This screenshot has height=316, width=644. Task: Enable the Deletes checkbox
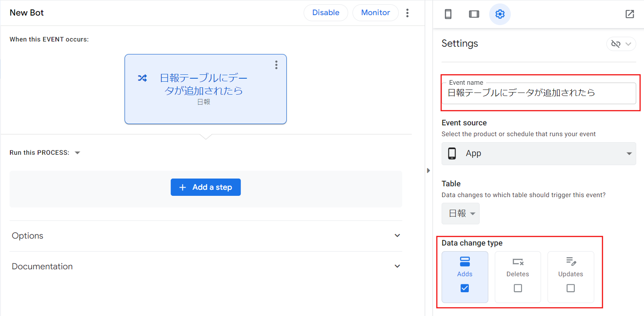(x=518, y=288)
